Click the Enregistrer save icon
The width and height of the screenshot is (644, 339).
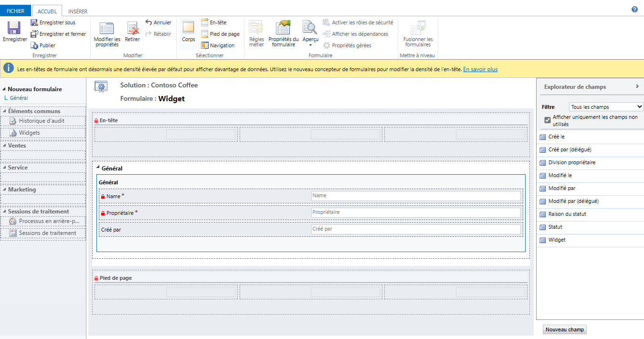[14, 29]
